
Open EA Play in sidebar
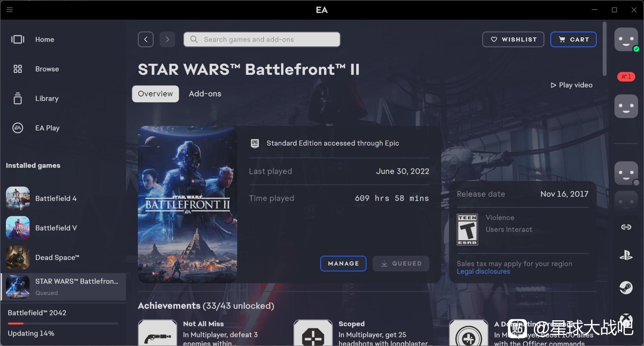(63, 128)
